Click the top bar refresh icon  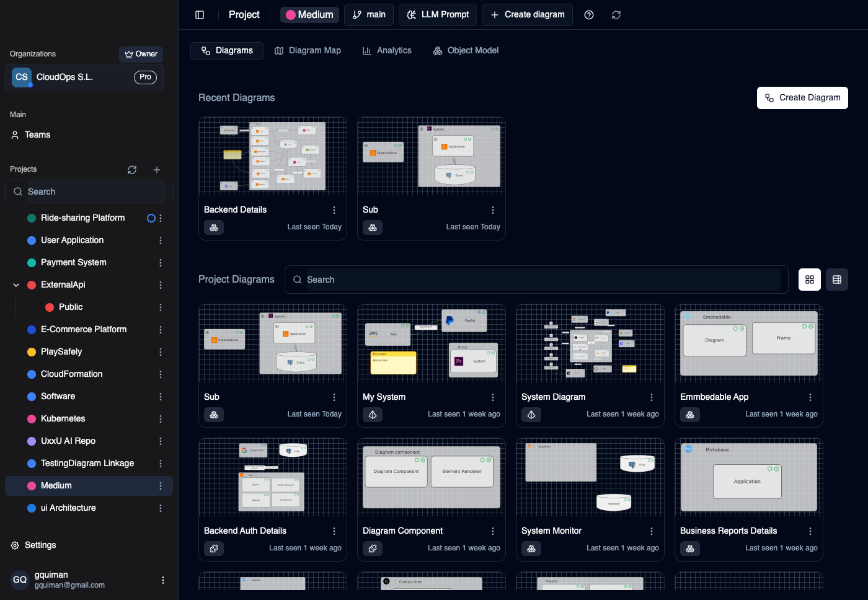click(616, 15)
